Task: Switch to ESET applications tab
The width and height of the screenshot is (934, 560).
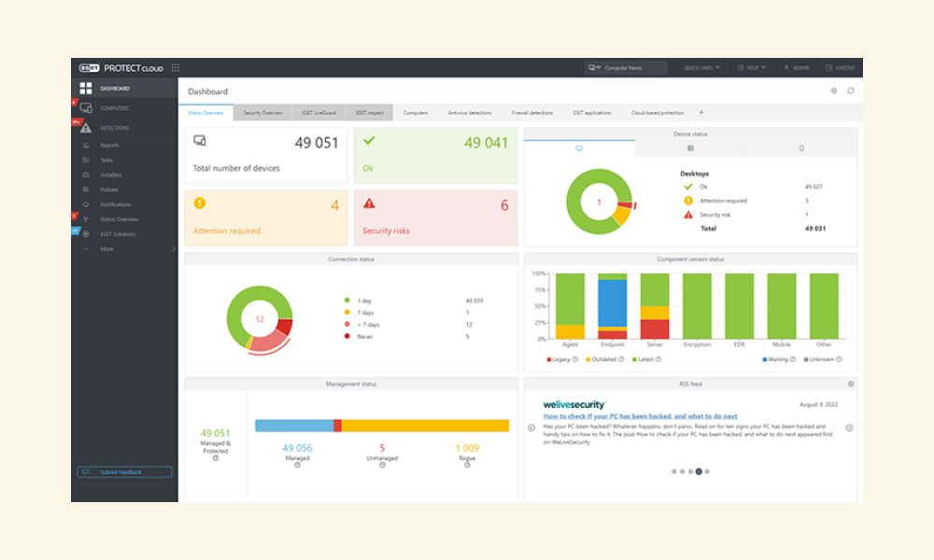Action: click(x=592, y=113)
